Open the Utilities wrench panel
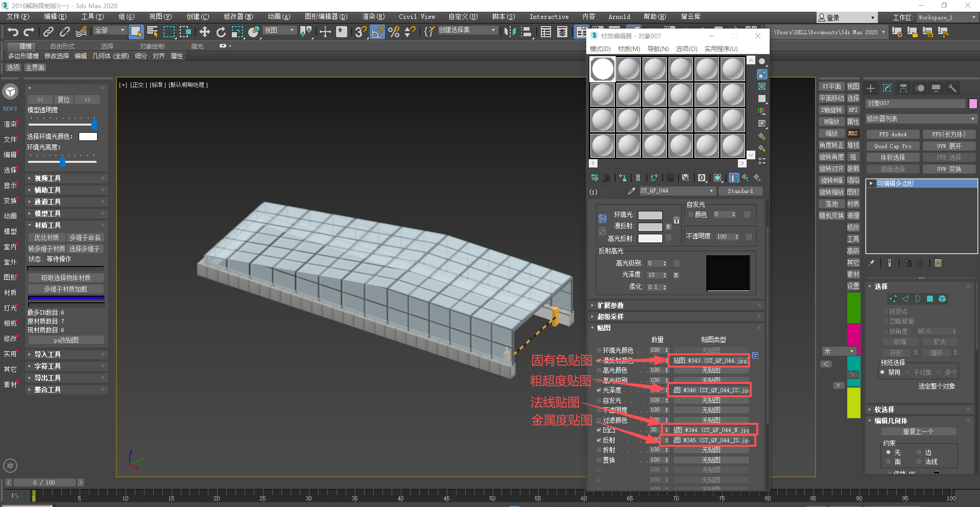The width and height of the screenshot is (980, 507). pos(952,88)
